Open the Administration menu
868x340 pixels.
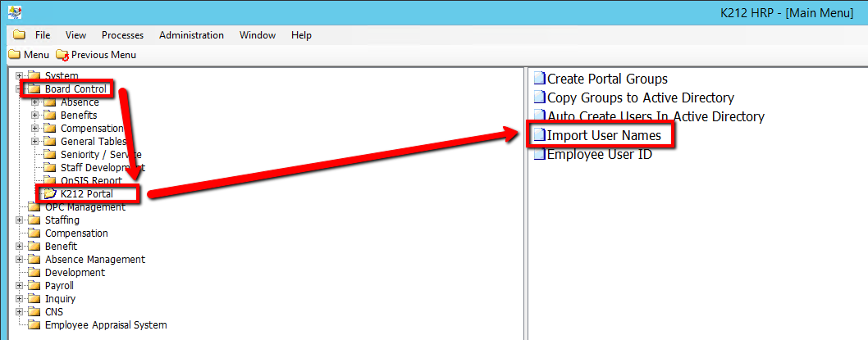(x=191, y=35)
